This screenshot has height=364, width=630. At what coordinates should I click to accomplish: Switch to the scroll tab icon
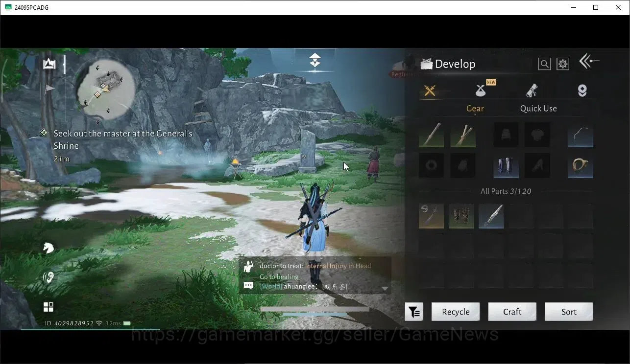coord(532,91)
